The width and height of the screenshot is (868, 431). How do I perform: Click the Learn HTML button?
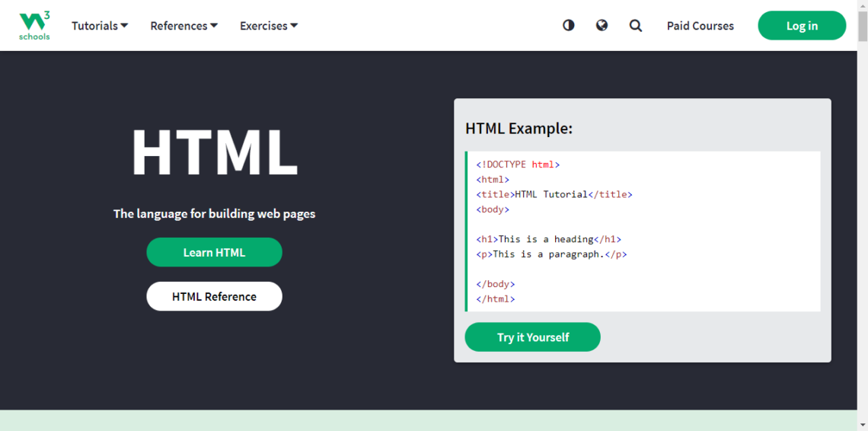(x=214, y=252)
